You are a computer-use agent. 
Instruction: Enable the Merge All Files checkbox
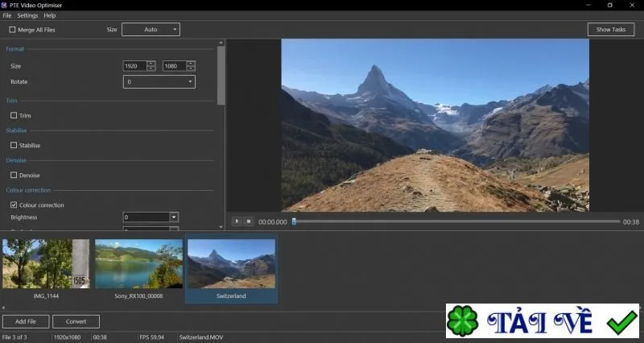click(12, 30)
